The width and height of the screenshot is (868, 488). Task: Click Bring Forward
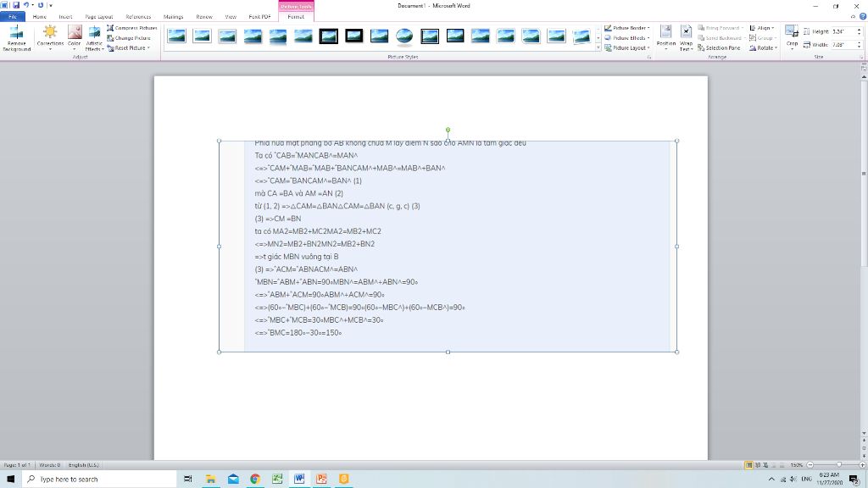coord(719,28)
